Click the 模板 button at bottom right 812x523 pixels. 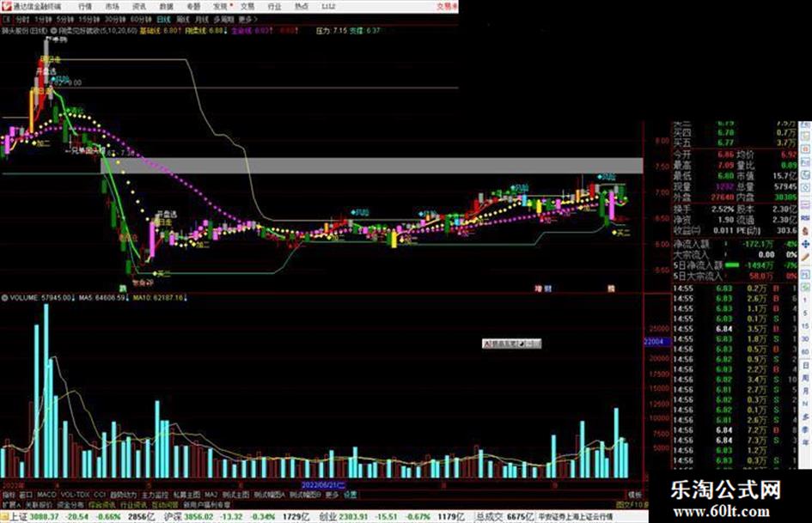click(x=635, y=495)
